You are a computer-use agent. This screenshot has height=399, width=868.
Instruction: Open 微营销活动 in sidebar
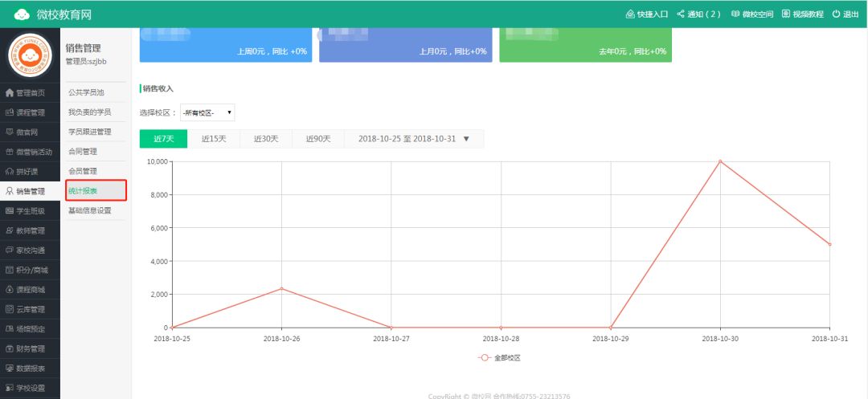coord(30,152)
